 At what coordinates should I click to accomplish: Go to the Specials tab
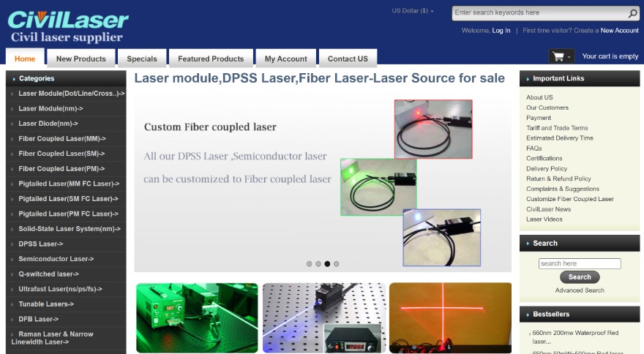142,59
